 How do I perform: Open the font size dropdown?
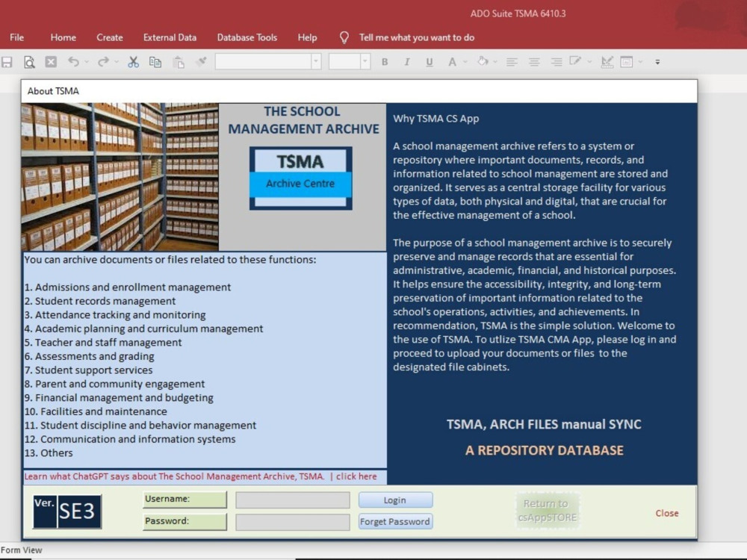pyautogui.click(x=365, y=61)
